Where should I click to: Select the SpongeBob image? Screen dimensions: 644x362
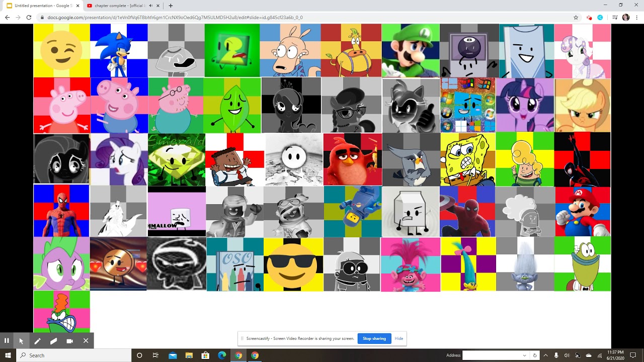468,159
